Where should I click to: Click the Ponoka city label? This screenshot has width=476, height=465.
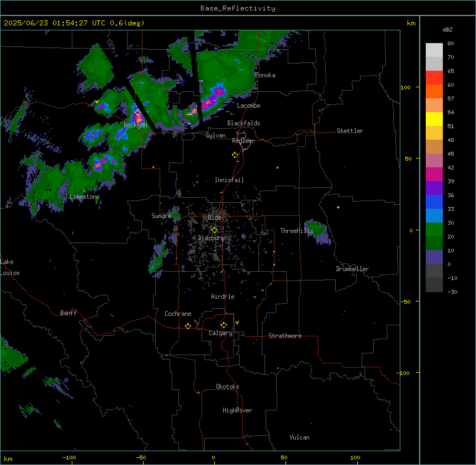point(265,75)
